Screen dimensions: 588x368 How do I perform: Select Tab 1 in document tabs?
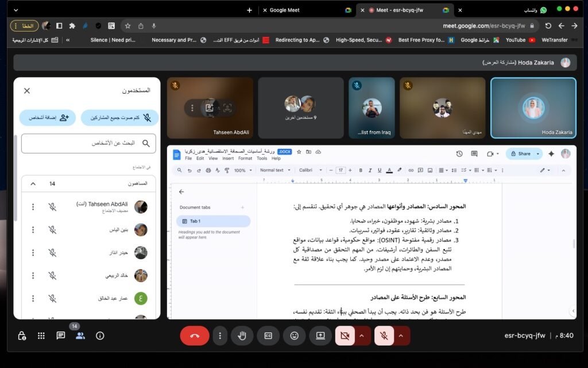point(213,221)
